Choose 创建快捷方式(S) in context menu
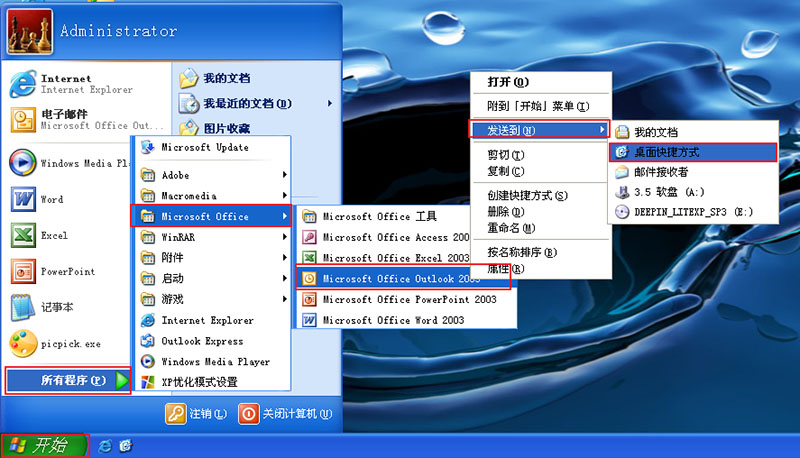Viewport: 800px width, 458px height. [x=540, y=195]
